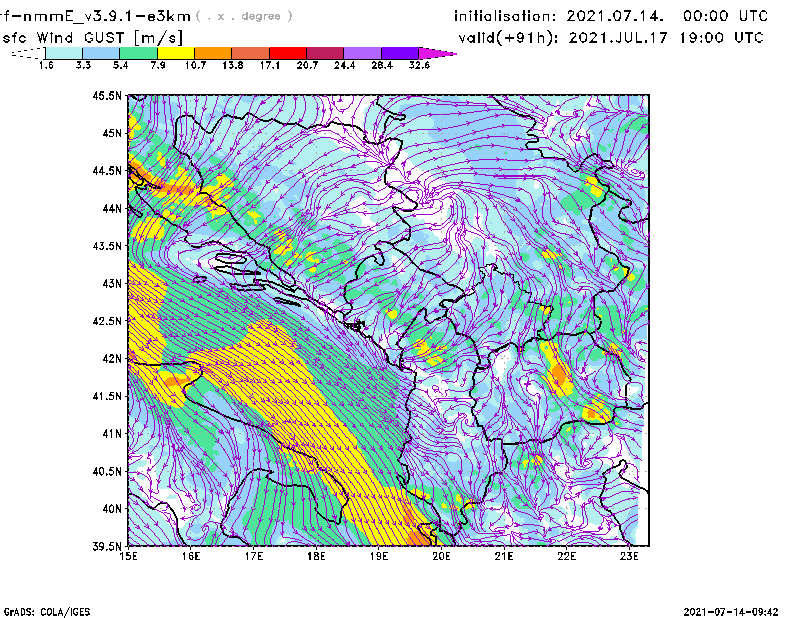The width and height of the screenshot is (800, 618).
Task: Click the 2021-07-14-09:42 timestamp
Action: pos(731,612)
